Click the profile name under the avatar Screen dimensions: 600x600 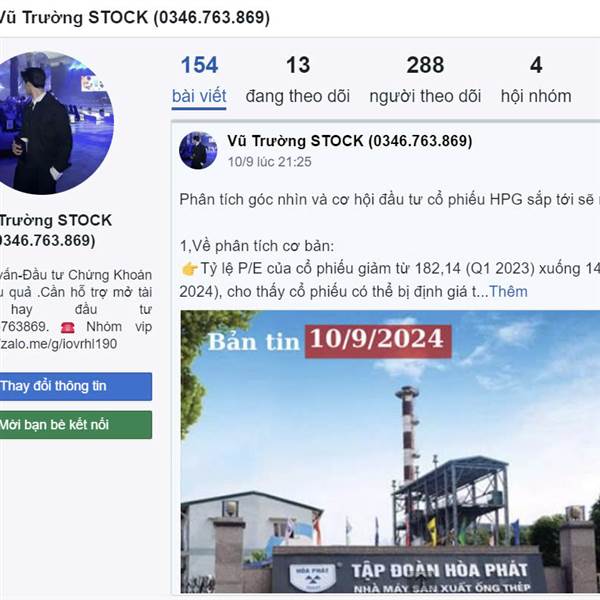55,230
